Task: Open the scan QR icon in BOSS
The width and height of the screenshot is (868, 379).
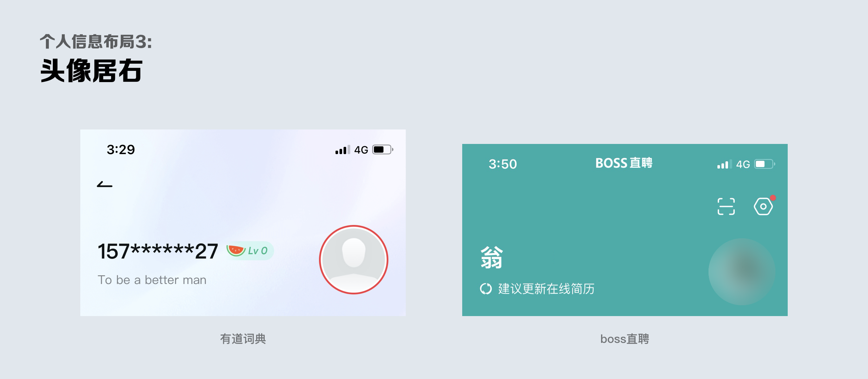Action: 726,206
